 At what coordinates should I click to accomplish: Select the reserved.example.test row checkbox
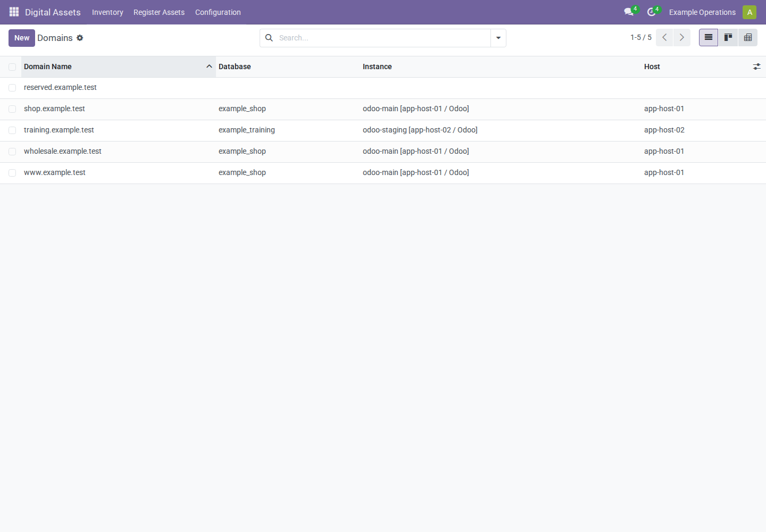click(x=12, y=88)
